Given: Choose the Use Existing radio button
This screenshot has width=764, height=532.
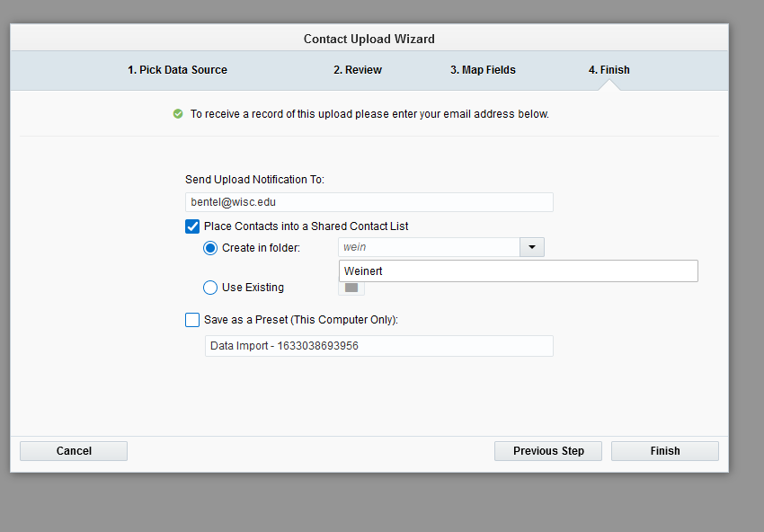Looking at the screenshot, I should 210,288.
